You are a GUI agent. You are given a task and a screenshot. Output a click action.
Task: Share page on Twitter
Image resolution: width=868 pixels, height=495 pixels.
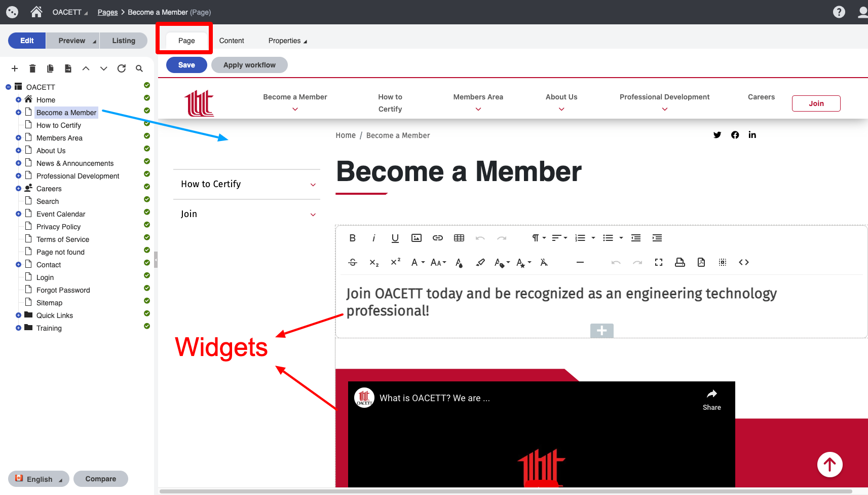[717, 135]
